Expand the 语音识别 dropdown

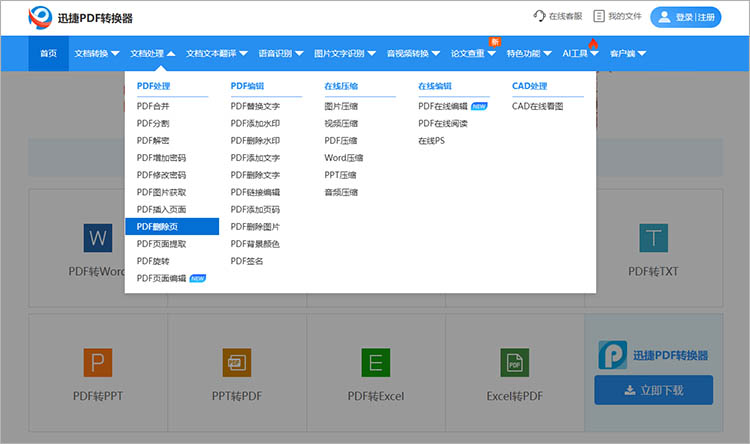pyautogui.click(x=281, y=54)
